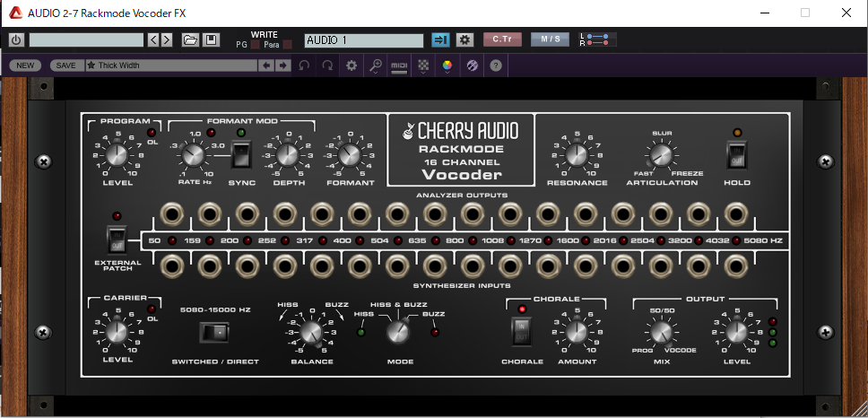Click the Formant knob
The image size is (868, 418).
click(350, 154)
